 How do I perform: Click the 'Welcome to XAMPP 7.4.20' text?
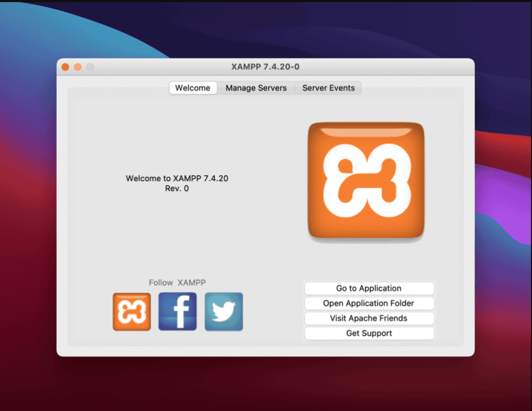[177, 179]
